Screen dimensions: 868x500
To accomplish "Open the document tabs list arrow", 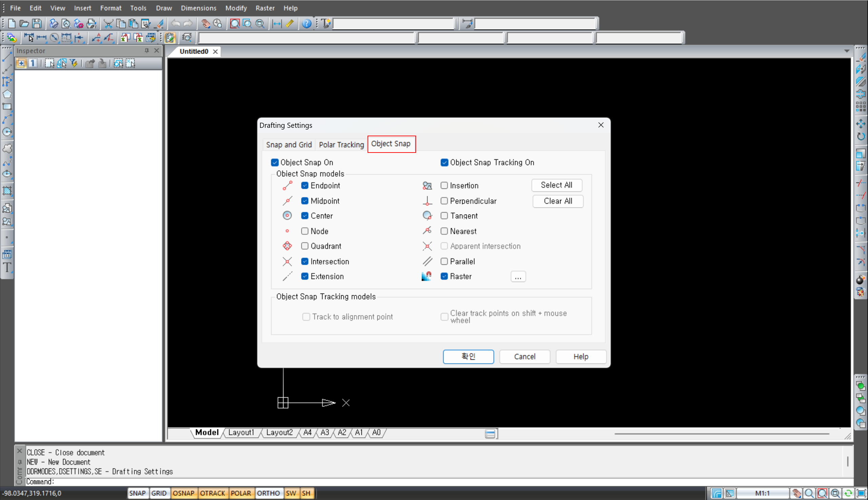I will (x=847, y=51).
